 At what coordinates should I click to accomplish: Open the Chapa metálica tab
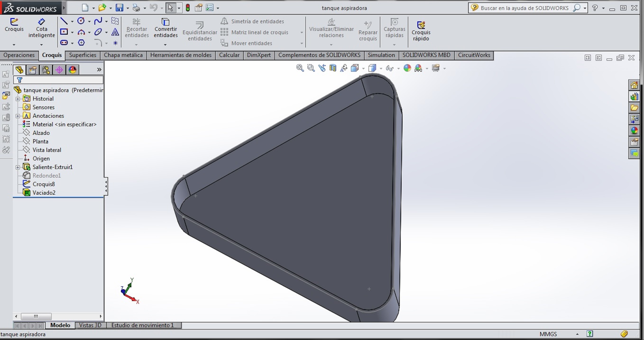[123, 55]
